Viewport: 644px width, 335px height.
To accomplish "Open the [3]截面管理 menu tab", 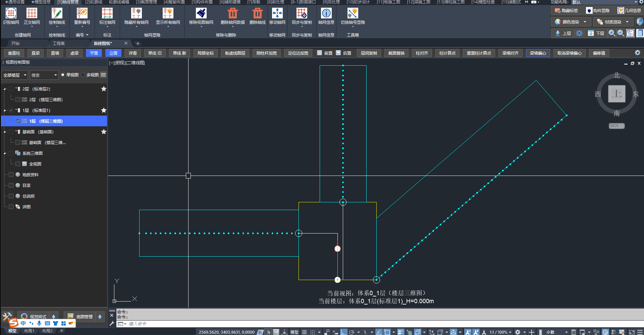I will 146,2.
